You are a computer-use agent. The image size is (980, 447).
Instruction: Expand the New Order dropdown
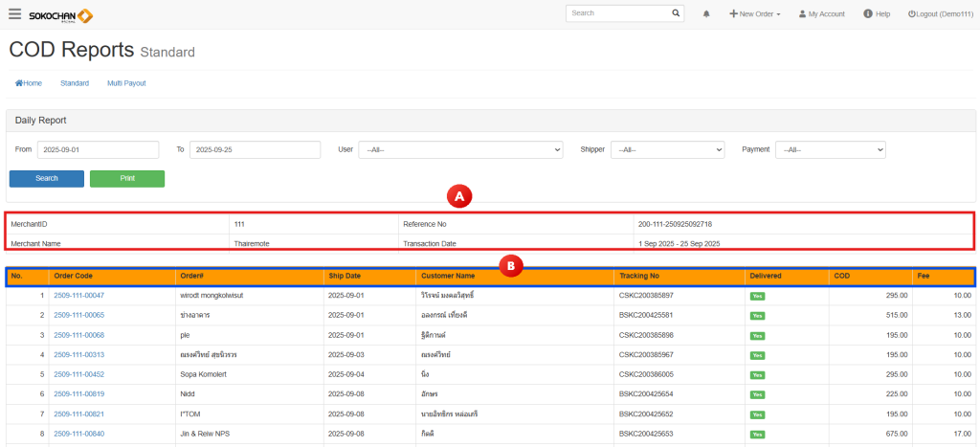[x=755, y=14]
